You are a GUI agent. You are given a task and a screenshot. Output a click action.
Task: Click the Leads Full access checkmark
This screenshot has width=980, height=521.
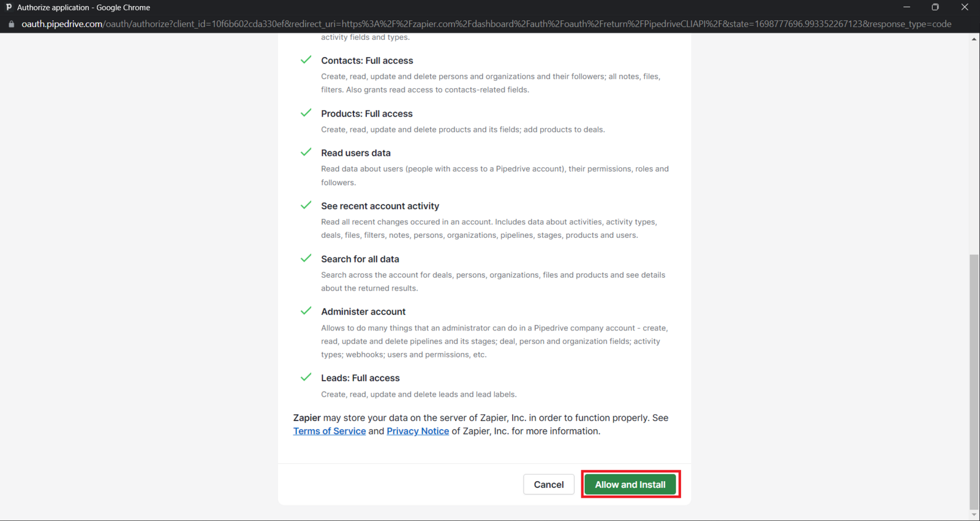coord(306,378)
